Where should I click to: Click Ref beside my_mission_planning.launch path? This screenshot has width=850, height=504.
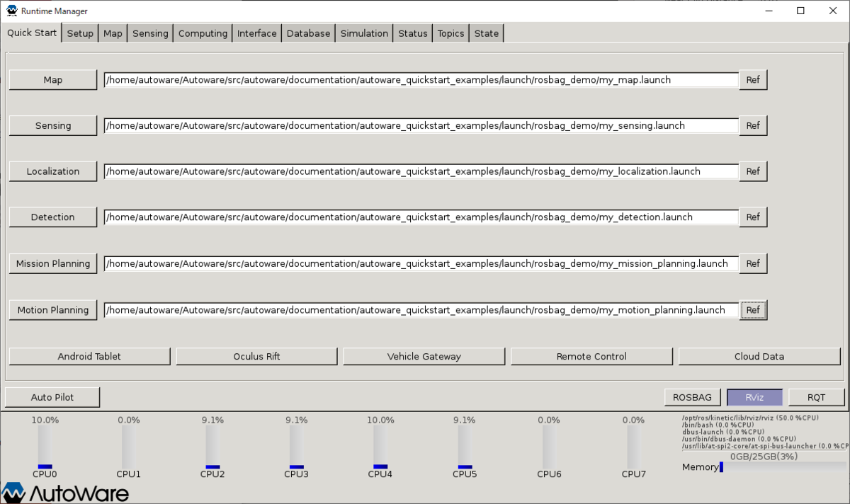753,263
